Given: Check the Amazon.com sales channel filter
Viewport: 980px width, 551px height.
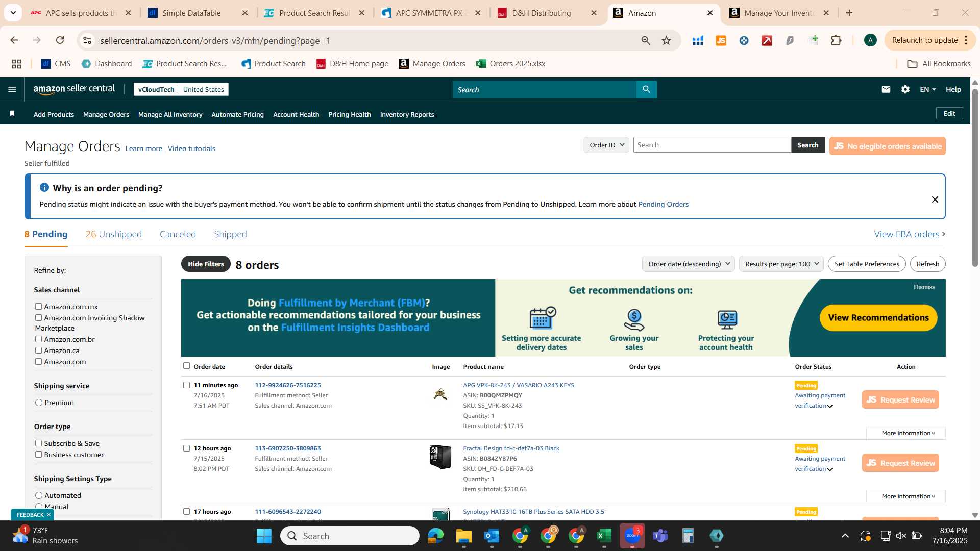Looking at the screenshot, I should tap(38, 361).
